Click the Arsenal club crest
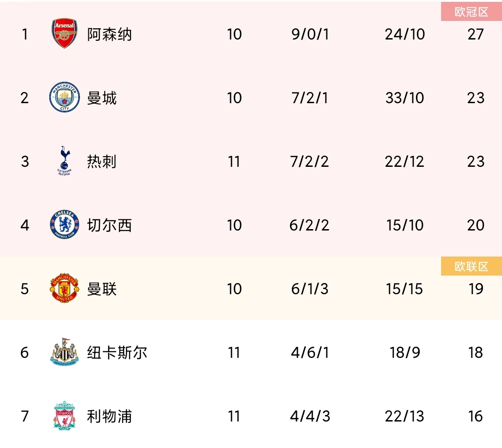This screenshot has width=502, height=448. 64,33
